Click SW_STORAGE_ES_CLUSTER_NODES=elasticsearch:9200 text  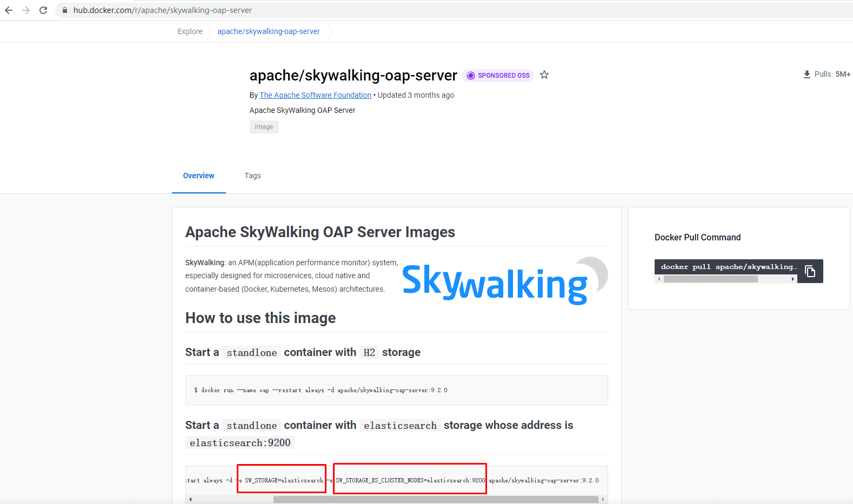pyautogui.click(x=411, y=480)
